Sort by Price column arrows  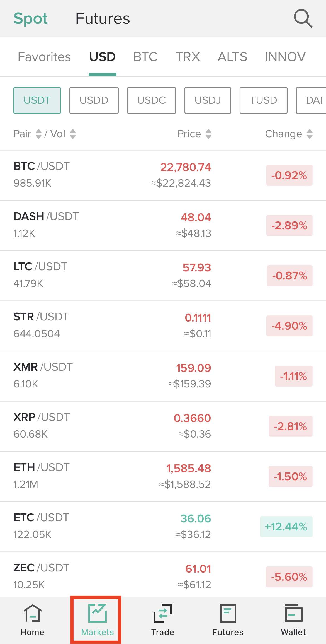[208, 134]
